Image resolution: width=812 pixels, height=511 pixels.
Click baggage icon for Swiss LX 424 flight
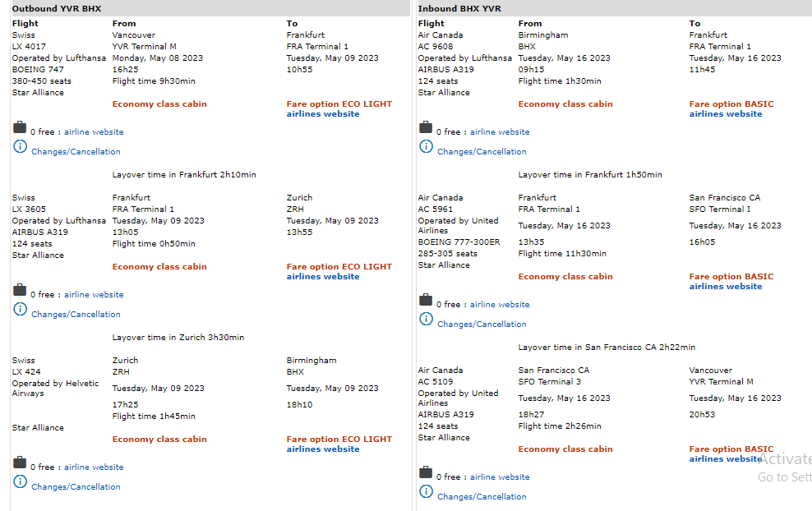pos(20,463)
